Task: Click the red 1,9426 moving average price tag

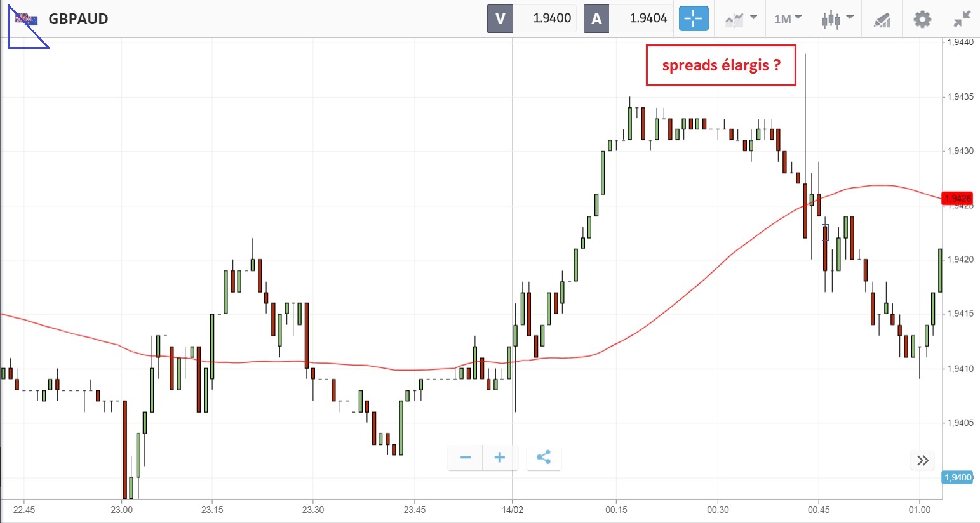Action: (x=957, y=199)
